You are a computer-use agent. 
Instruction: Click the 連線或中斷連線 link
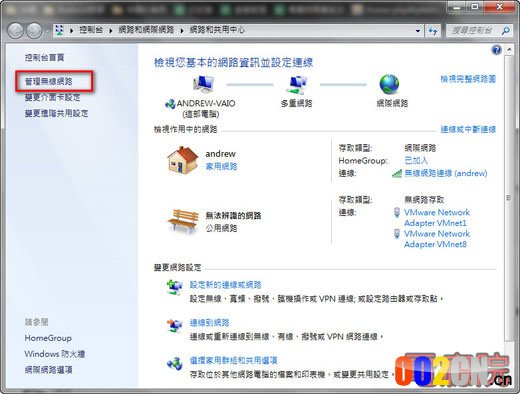468,129
